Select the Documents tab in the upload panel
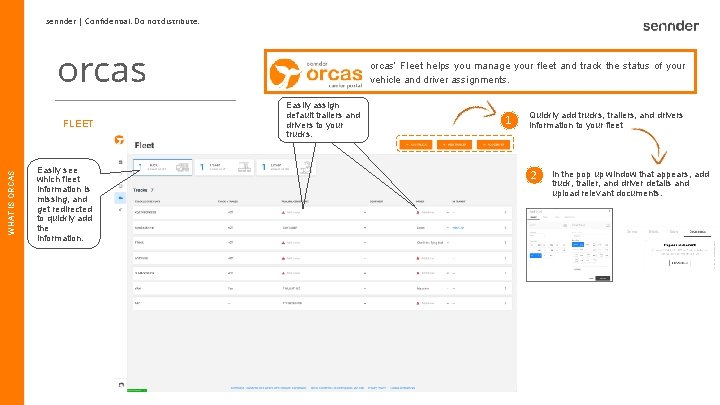 pyautogui.click(x=698, y=232)
